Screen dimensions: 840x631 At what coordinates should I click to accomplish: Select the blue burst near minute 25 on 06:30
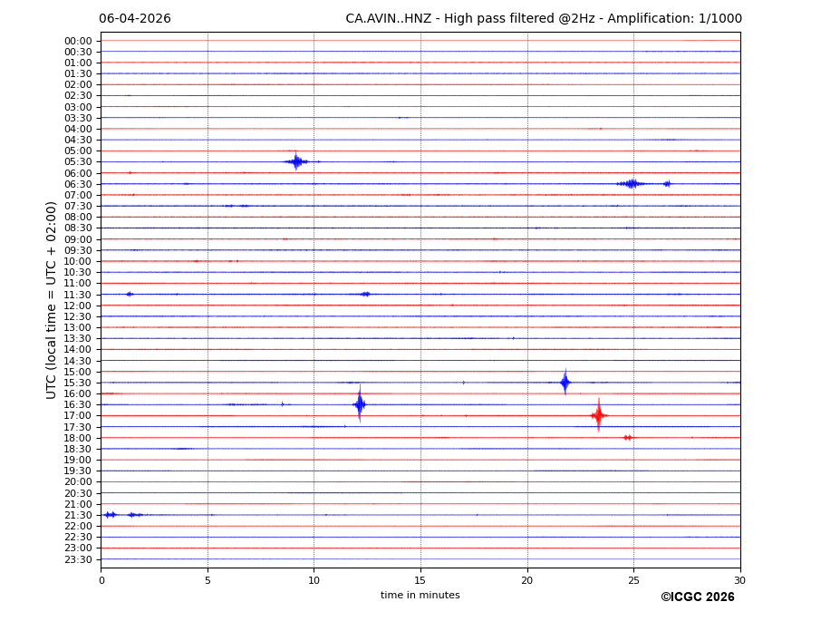632,184
